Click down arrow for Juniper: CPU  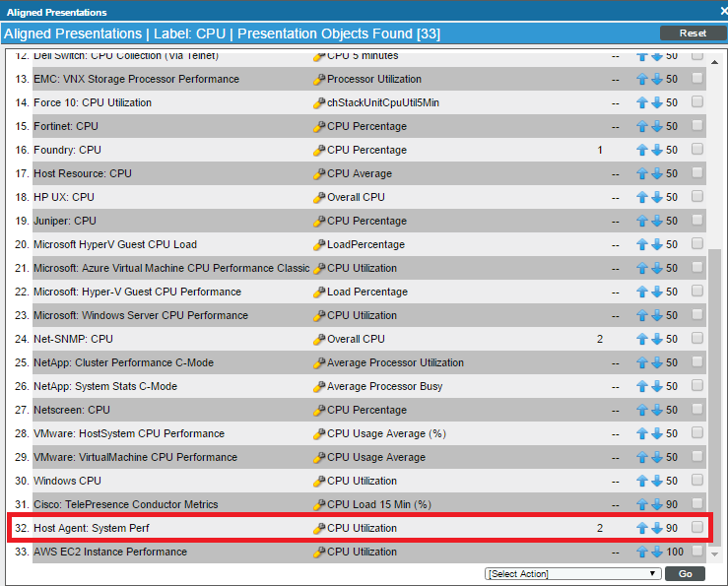[656, 221]
